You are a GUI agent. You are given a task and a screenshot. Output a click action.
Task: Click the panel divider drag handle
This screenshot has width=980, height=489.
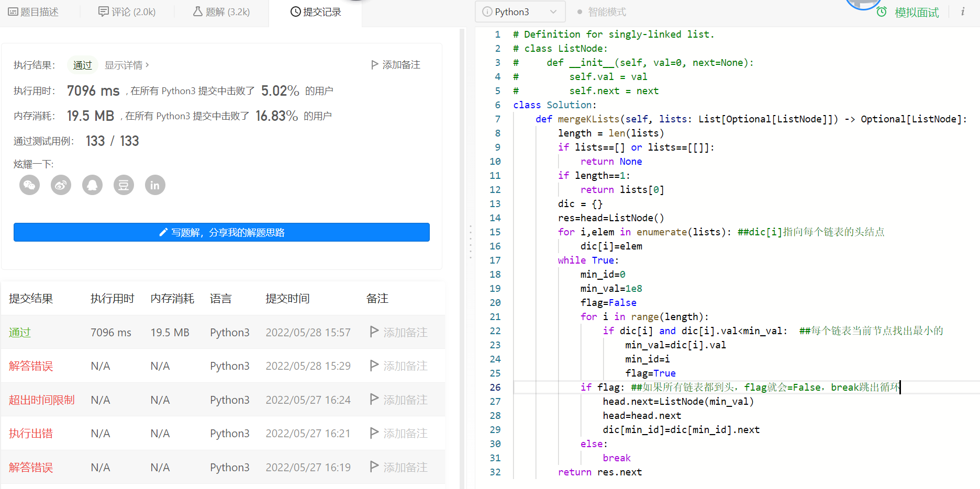coord(470,242)
